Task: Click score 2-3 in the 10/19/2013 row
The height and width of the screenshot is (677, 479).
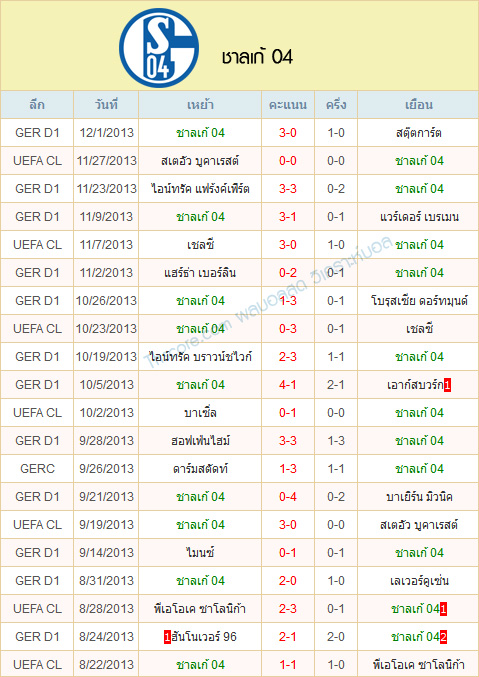Action: (288, 357)
